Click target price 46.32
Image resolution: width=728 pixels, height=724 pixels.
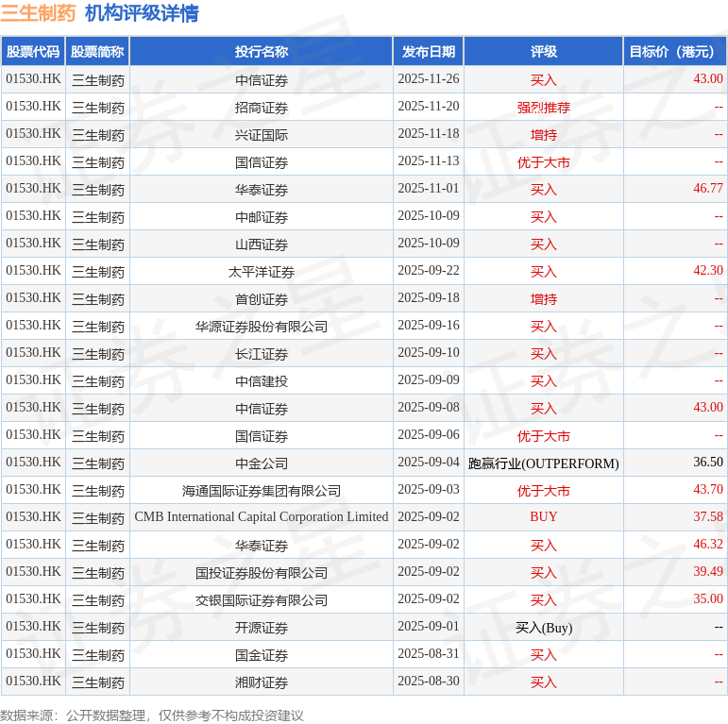point(708,545)
